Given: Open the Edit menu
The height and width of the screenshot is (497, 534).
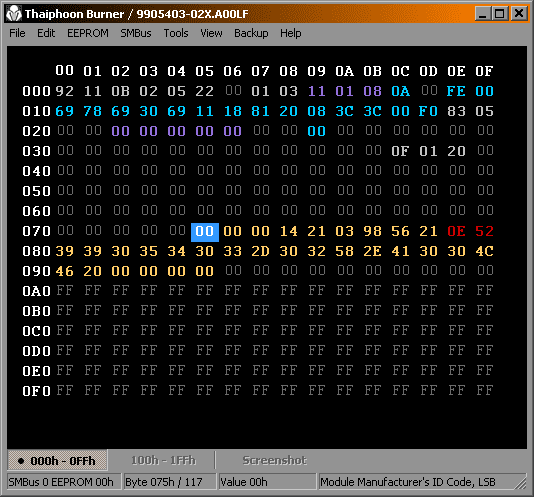Looking at the screenshot, I should [x=46, y=33].
